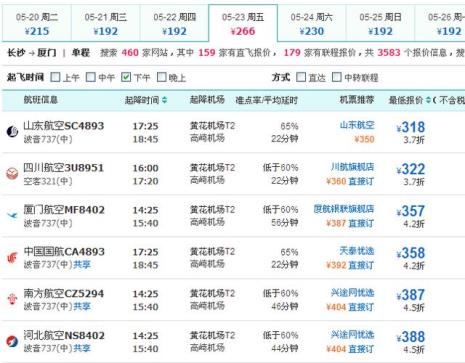Image resolution: width=465 pixels, height=363 pixels.
Task: Click the ¥358 lowest price
Action: tap(411, 253)
